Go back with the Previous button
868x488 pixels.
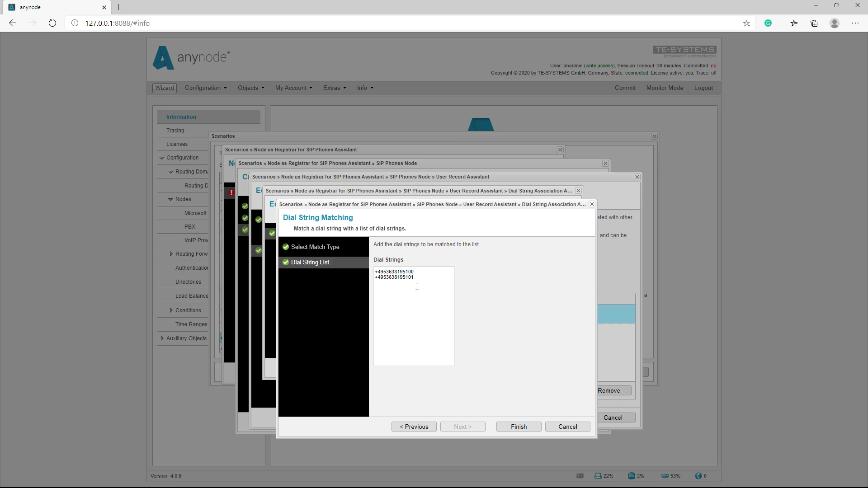click(x=414, y=427)
